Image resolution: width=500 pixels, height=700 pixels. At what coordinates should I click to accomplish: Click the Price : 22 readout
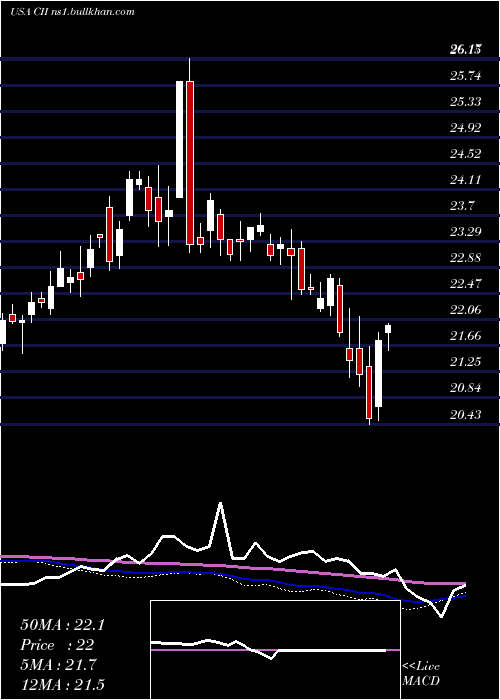click(x=57, y=645)
